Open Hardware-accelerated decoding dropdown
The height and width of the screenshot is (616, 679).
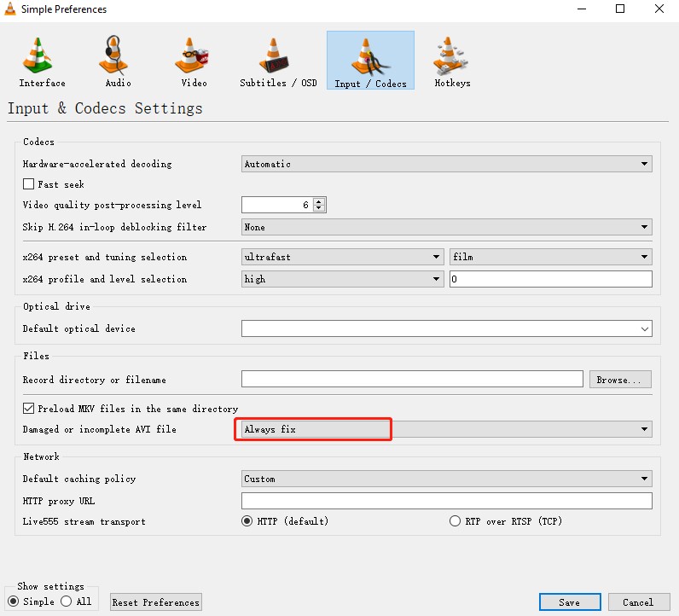pos(446,164)
